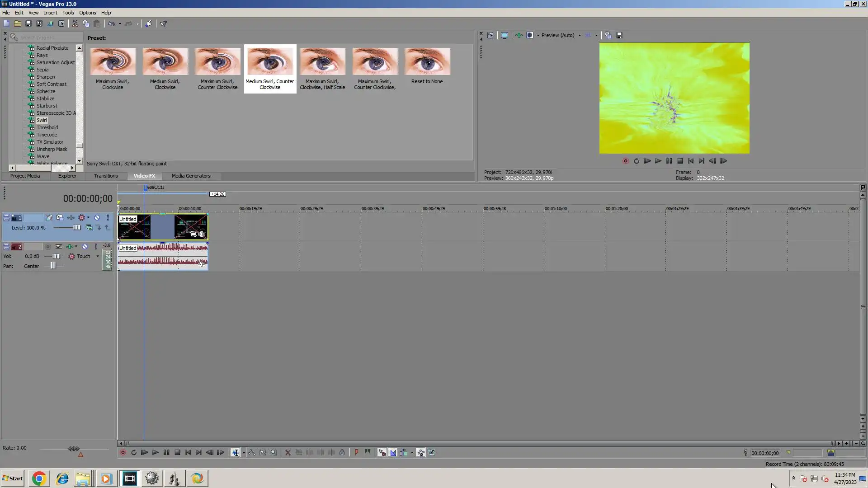Mute video track 1
The height and width of the screenshot is (488, 868).
[97, 218]
